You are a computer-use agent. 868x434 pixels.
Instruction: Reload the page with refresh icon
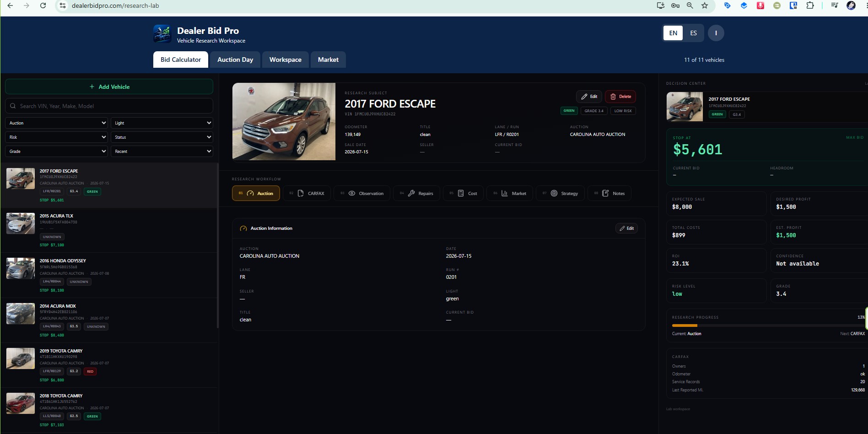click(x=43, y=5)
